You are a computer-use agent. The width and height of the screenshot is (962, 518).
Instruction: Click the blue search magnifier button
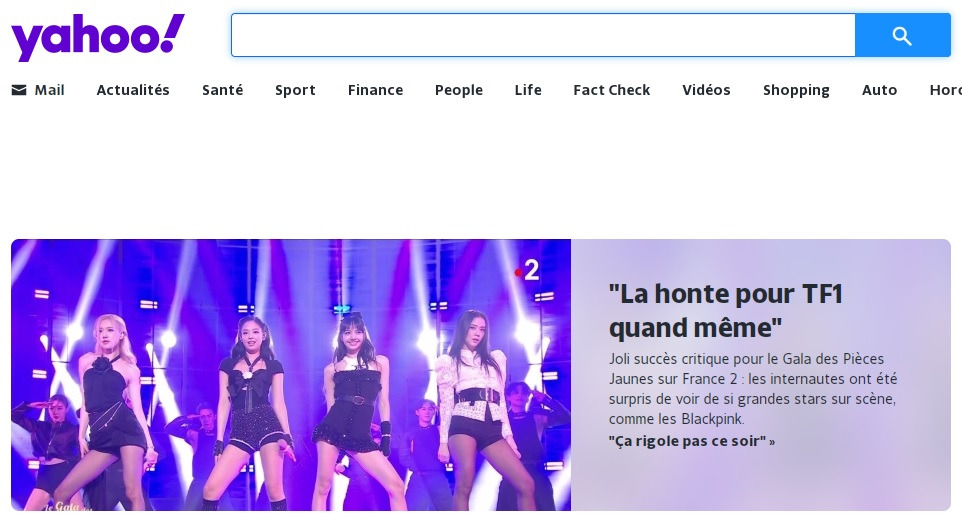click(x=902, y=36)
